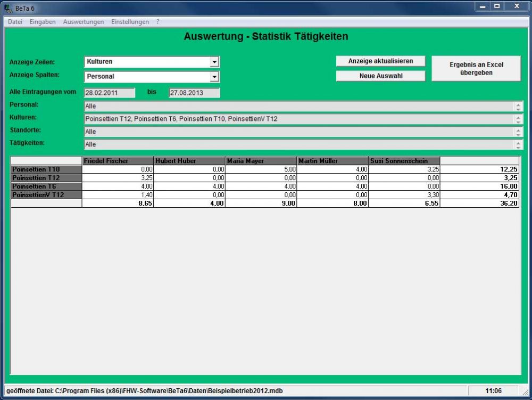Screen dimensions: 532x400
Task: Select the Friedel Fischer column header
Action: coord(118,160)
